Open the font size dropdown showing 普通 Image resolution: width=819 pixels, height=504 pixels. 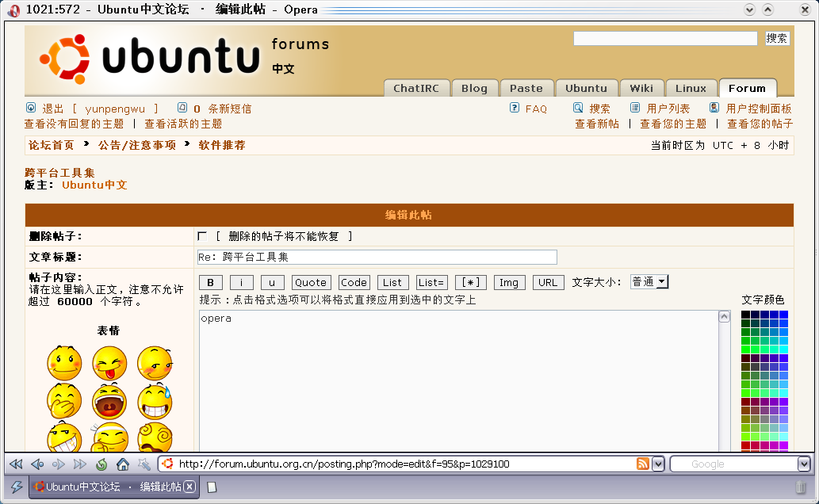coord(649,282)
